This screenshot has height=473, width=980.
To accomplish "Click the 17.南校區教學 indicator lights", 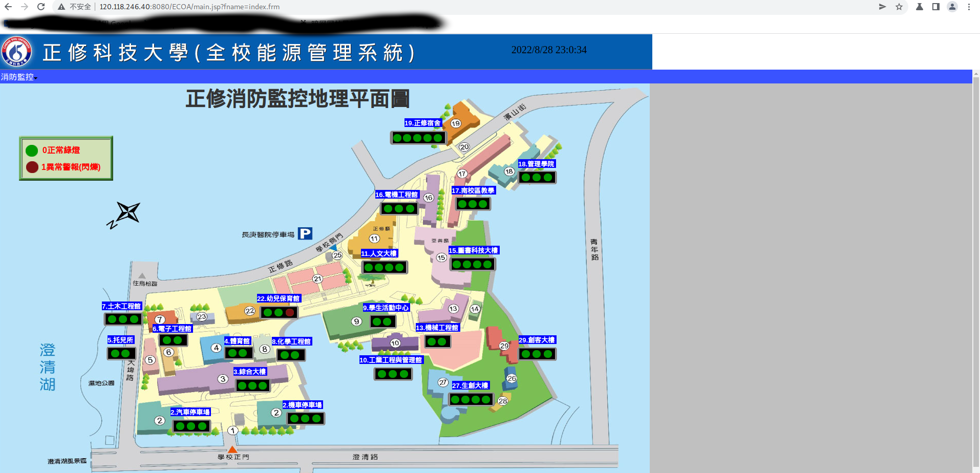I will (473, 204).
